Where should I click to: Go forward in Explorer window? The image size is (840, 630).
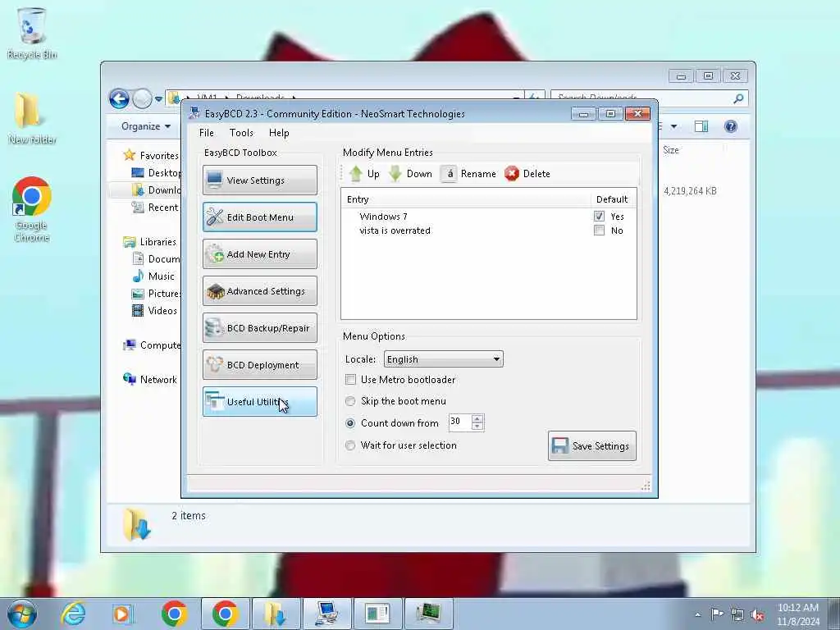coord(142,98)
